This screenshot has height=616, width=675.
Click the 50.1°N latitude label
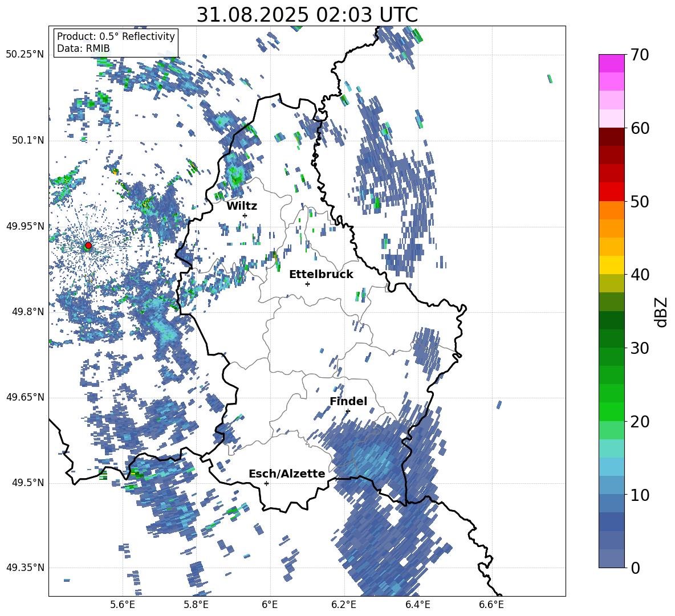point(28,141)
